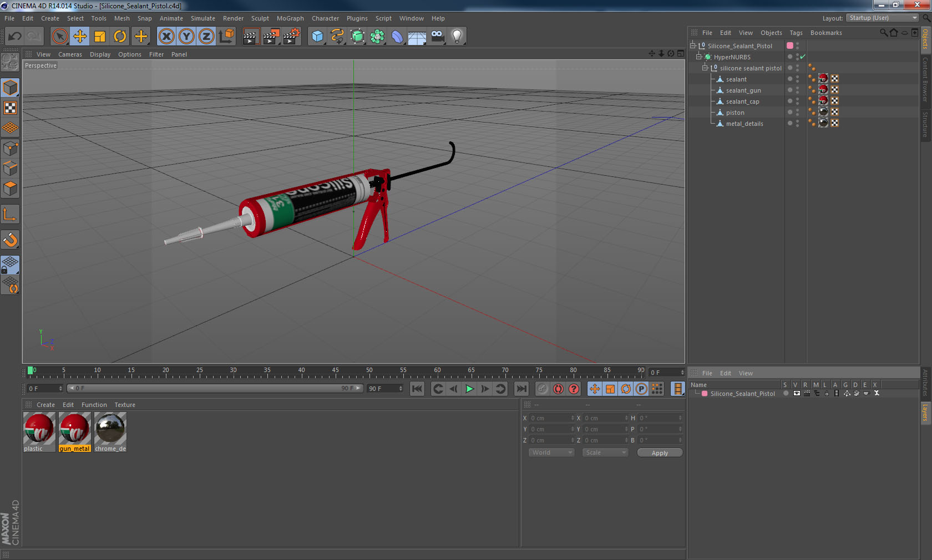Add a light object
This screenshot has width=932, height=560.
[457, 37]
